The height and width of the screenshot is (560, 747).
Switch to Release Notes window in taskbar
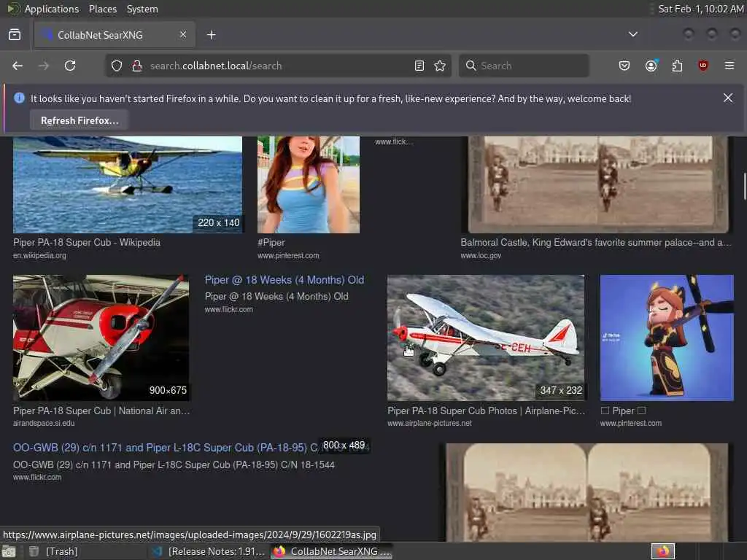[x=208, y=551]
